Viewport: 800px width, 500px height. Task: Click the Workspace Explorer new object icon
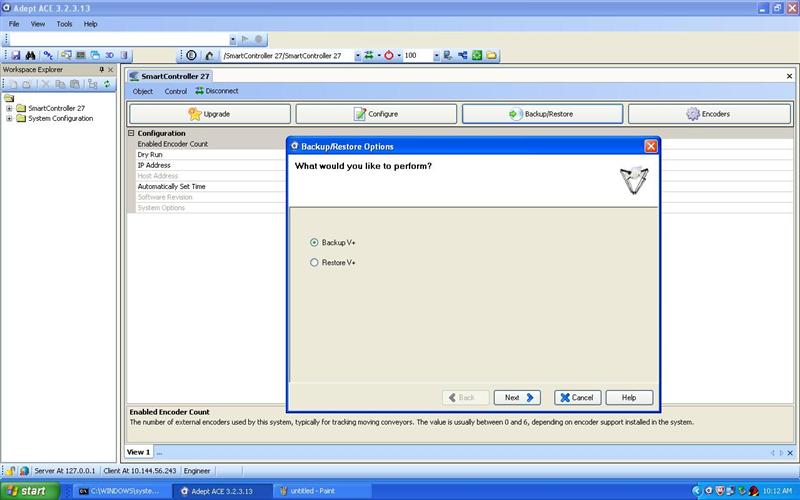(13, 84)
